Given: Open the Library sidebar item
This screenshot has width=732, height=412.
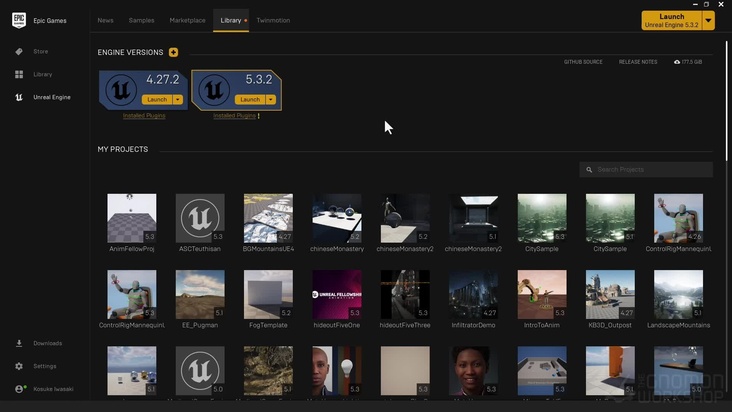Looking at the screenshot, I should pyautogui.click(x=42, y=74).
